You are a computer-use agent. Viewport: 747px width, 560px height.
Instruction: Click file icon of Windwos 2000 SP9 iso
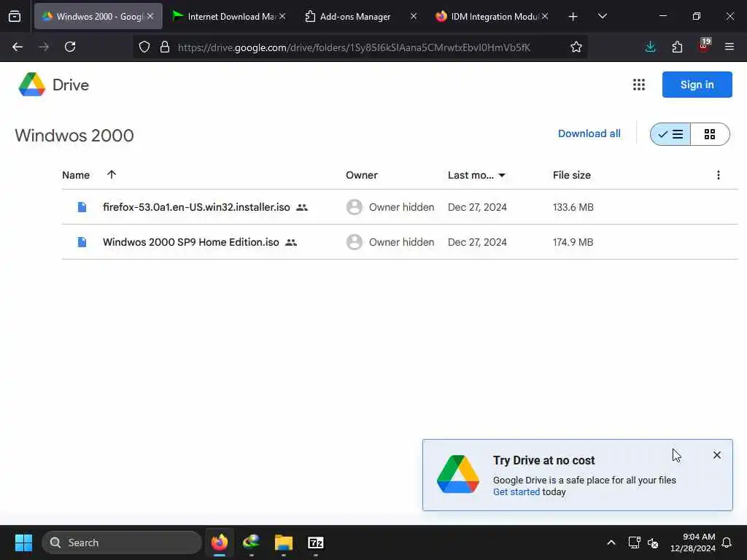[x=82, y=242]
